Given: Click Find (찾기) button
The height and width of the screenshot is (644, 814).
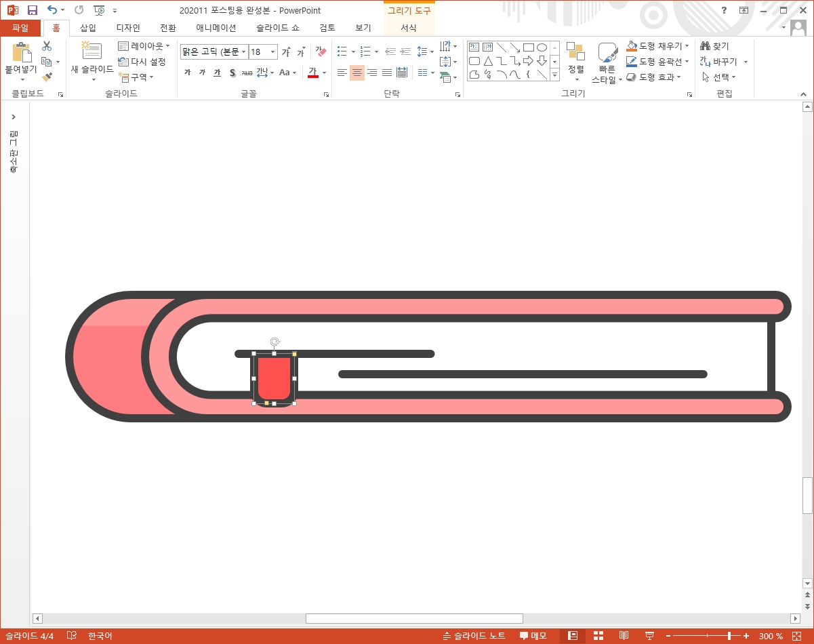Looking at the screenshot, I should coord(714,46).
